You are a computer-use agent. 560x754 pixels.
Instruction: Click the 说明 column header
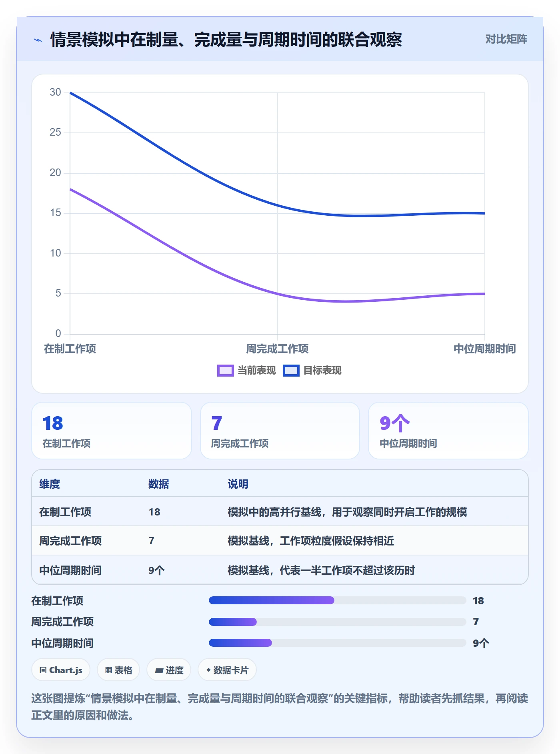pyautogui.click(x=238, y=484)
